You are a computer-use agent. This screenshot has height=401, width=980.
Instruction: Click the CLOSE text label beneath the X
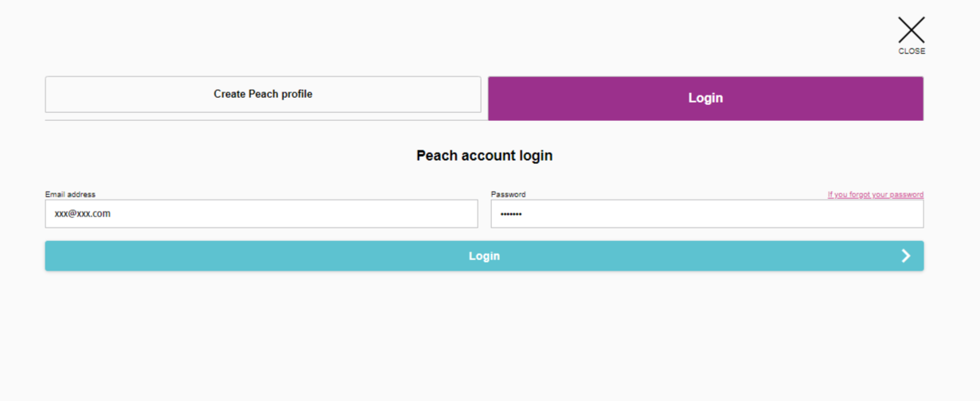[912, 51]
